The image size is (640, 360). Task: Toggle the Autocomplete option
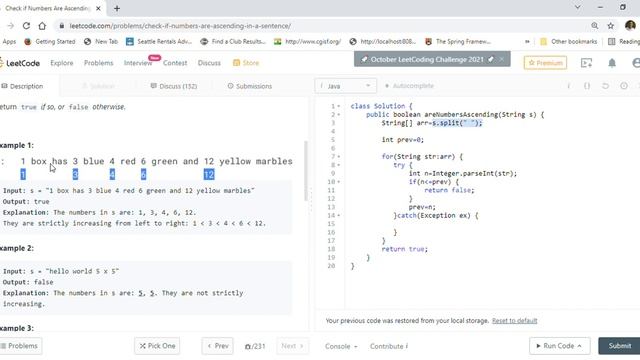(409, 86)
